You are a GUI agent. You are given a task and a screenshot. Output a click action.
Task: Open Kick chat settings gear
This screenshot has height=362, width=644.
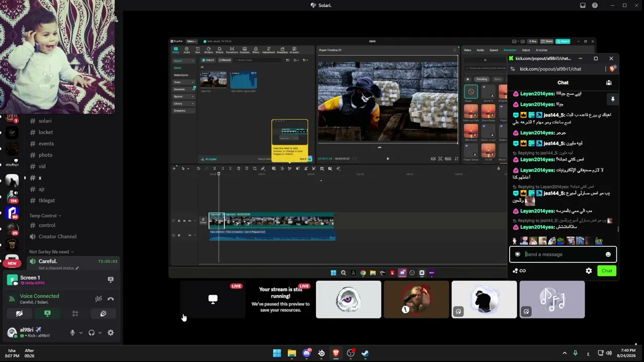[589, 271]
